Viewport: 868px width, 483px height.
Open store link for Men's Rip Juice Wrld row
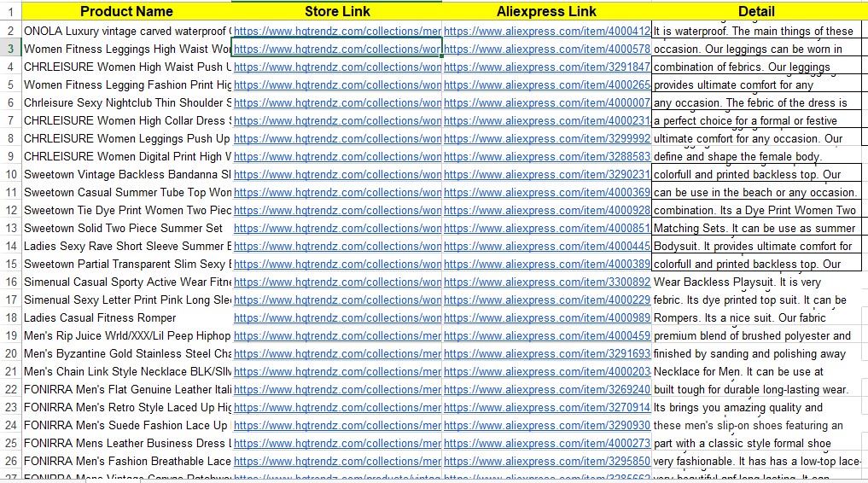(x=337, y=336)
